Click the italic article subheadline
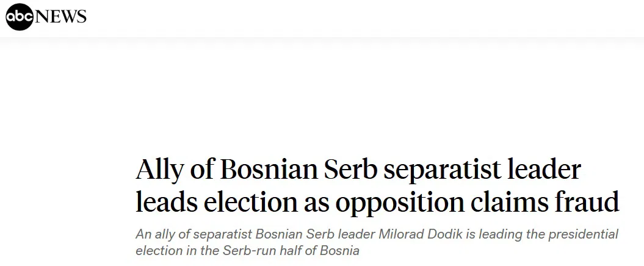 click(x=377, y=242)
